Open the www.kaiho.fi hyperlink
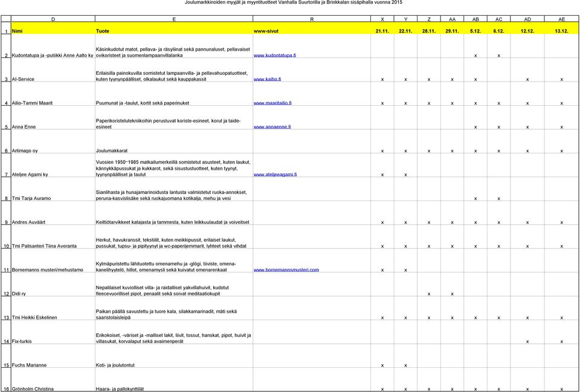The height and width of the screenshot is (392, 580). point(267,79)
